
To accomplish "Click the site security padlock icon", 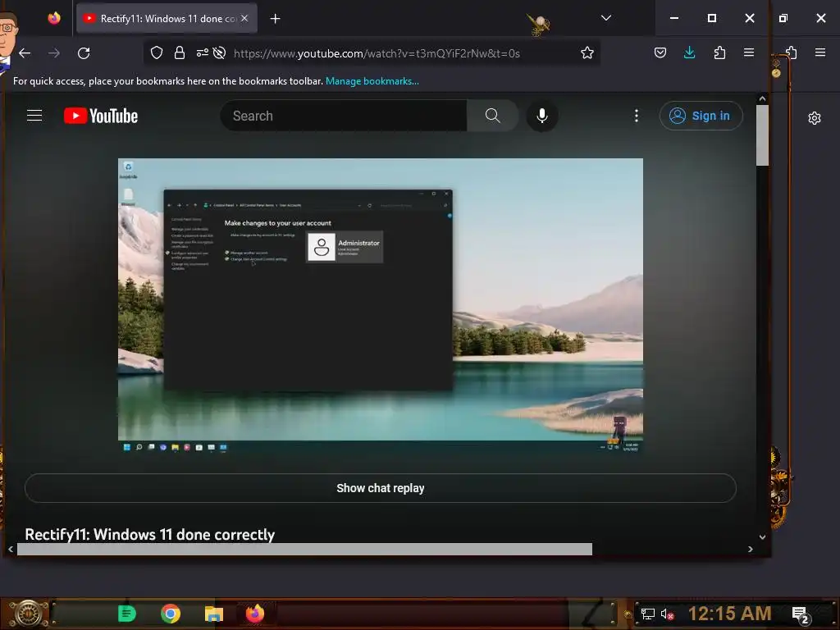I will [x=180, y=52].
